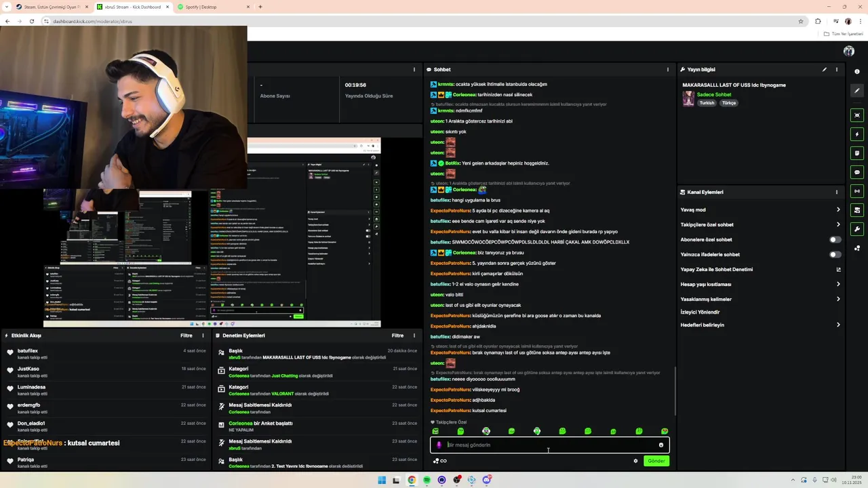Screen dimensions: 868x488
Task: Click the Turkish tag chip
Action: [707, 103]
